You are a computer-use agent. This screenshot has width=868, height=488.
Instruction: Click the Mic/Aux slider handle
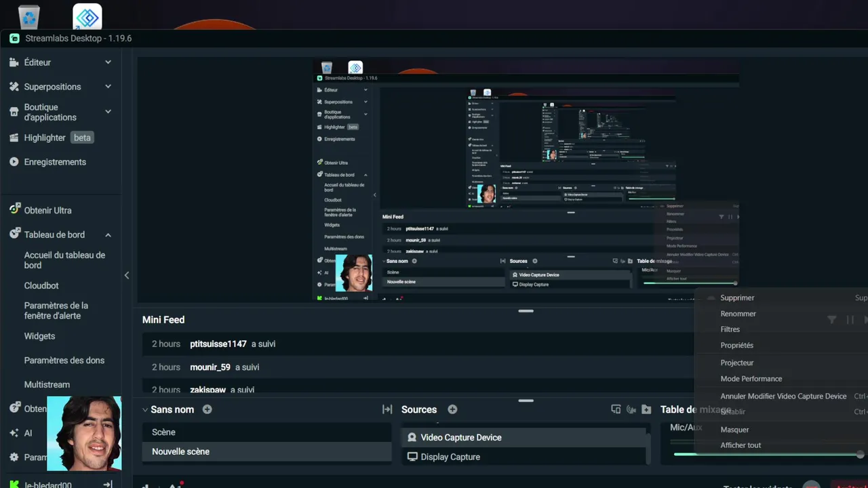point(860,454)
